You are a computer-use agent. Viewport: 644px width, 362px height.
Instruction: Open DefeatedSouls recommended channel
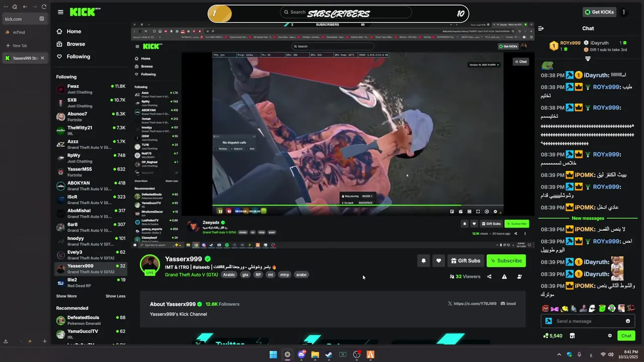91,320
